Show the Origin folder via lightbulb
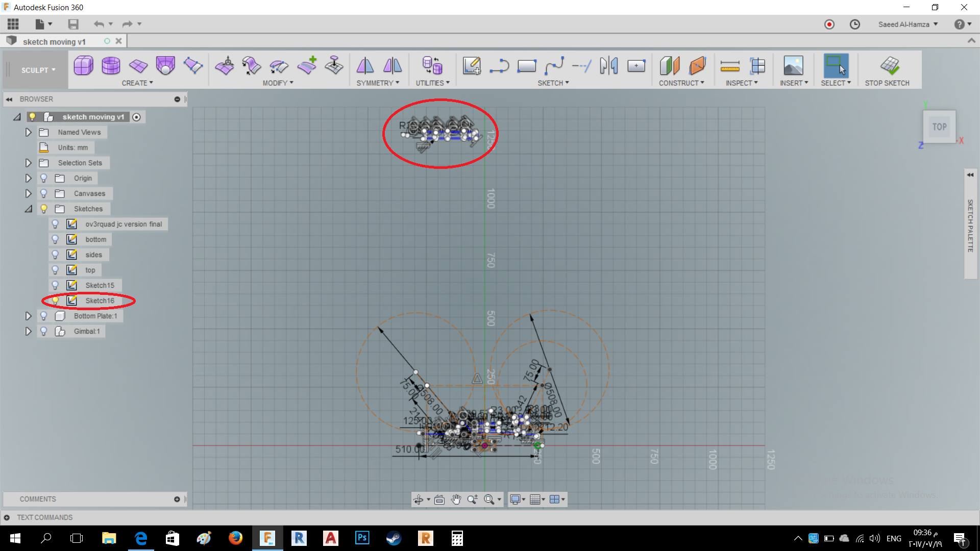Screen dimensions: 980x551 point(44,178)
